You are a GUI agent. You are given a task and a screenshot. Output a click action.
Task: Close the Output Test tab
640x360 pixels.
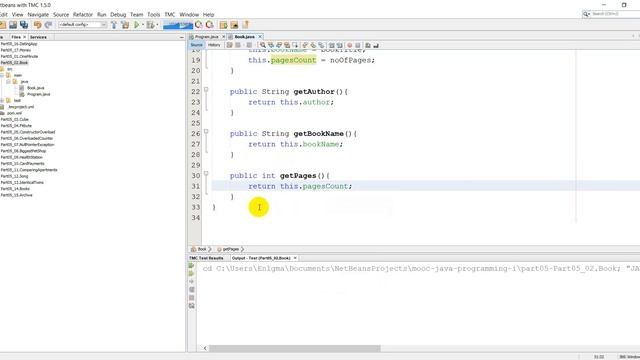coord(295,258)
